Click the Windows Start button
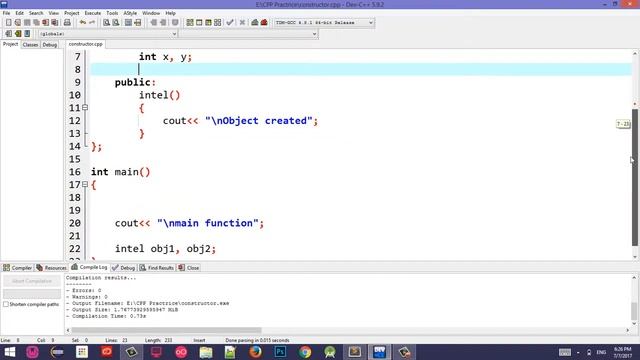This screenshot has width=640, height=360. click(9, 351)
